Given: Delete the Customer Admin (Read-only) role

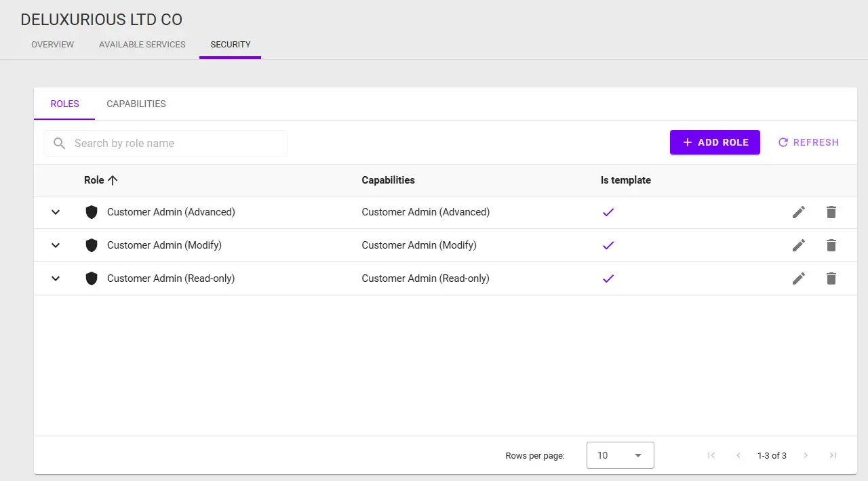Looking at the screenshot, I should click(831, 278).
